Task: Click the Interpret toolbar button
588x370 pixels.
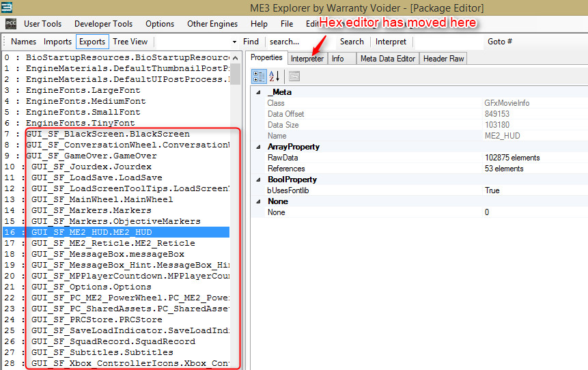Action: (x=391, y=42)
